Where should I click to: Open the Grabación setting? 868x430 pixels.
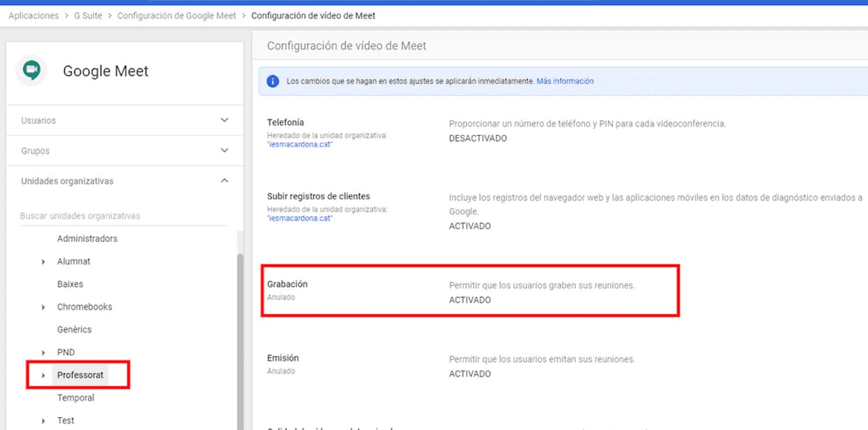[x=287, y=284]
